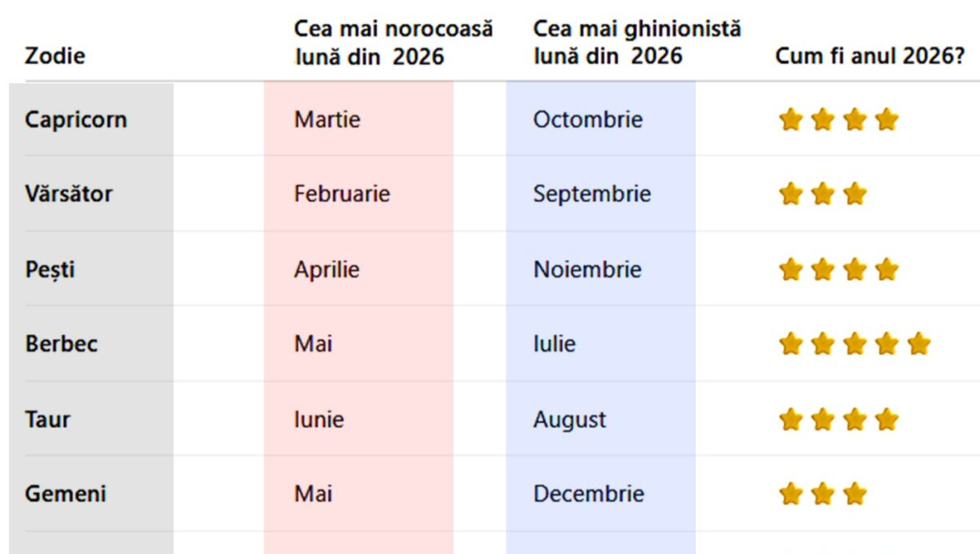Screen dimensions: 980x554
Task: Click the "Cea mai ghinionistă lună" column header
Action: (x=636, y=43)
